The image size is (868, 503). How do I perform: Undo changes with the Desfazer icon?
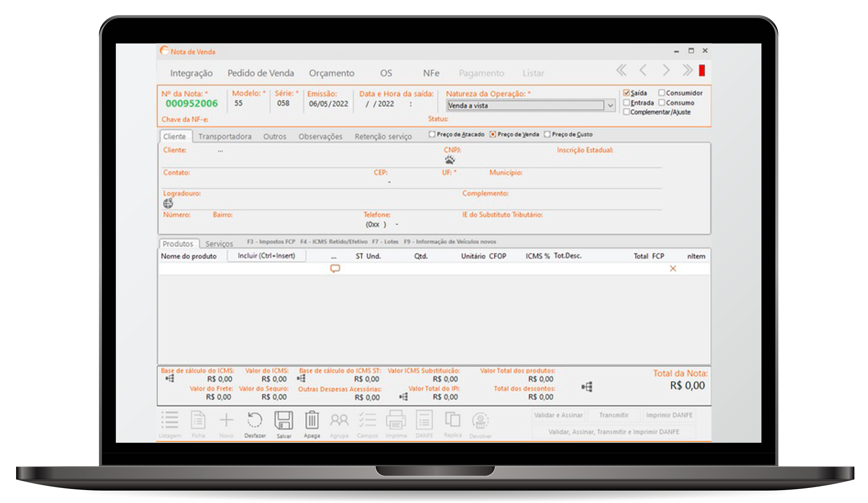(255, 420)
